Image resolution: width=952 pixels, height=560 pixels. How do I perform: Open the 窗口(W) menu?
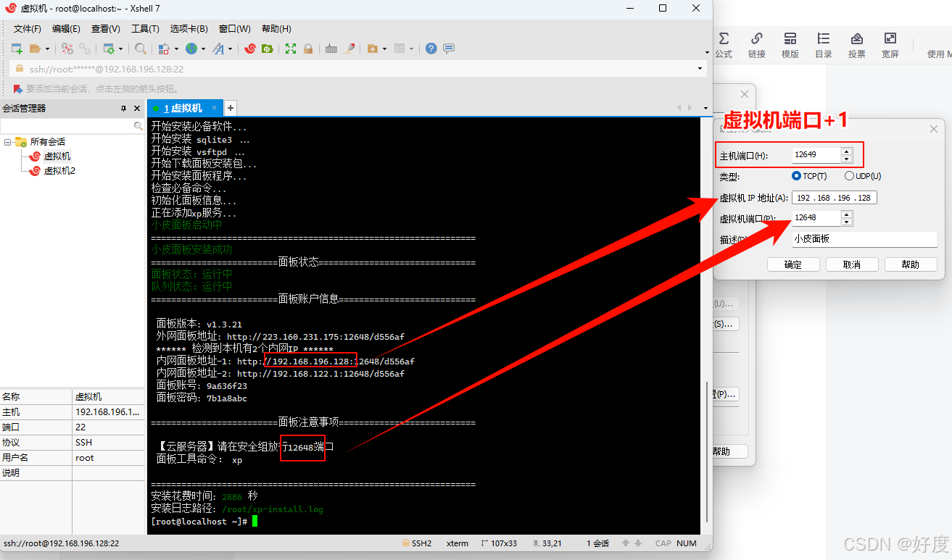(x=235, y=29)
